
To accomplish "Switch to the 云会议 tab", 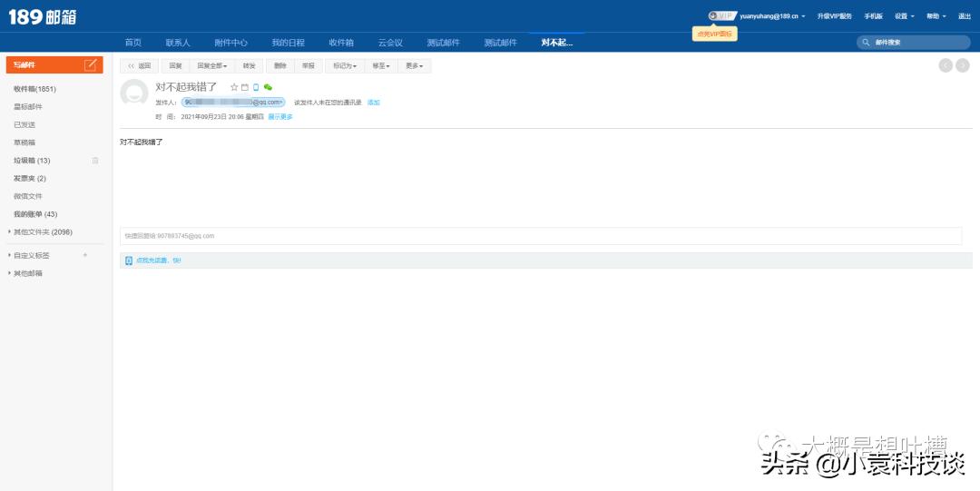I will [390, 43].
